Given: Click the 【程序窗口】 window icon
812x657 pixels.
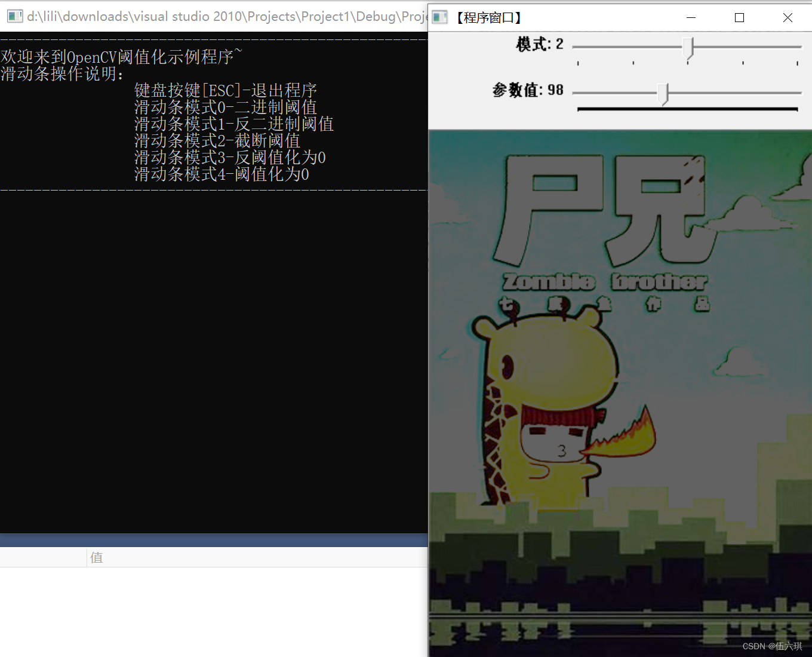Looking at the screenshot, I should pos(440,17).
